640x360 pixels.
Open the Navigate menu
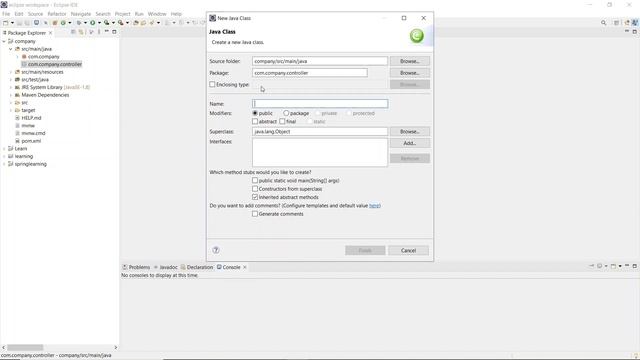point(81,14)
